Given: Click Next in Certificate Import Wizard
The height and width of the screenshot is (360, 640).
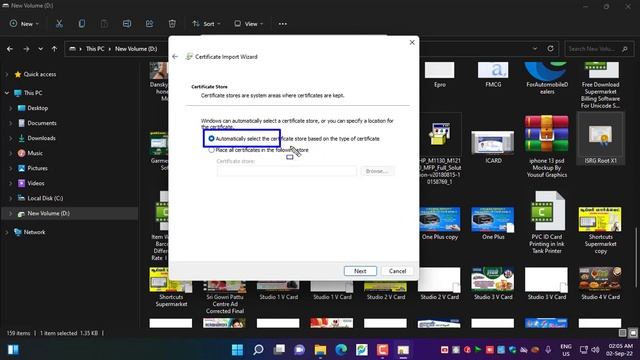Looking at the screenshot, I should tap(360, 271).
